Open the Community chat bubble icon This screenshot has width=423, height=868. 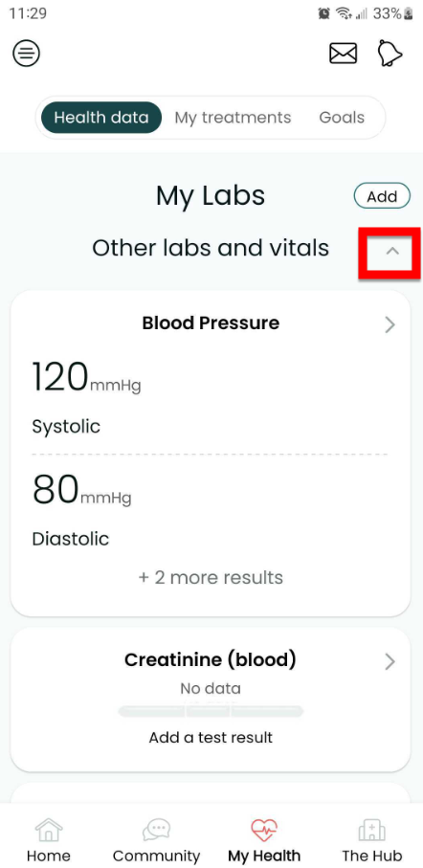156,831
